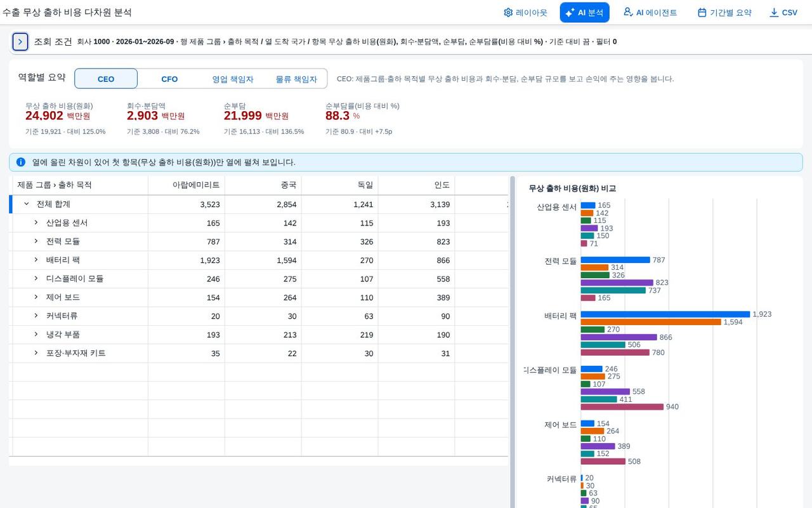Click the AI 분석 sparkle button
The image size is (812, 508).
(584, 13)
